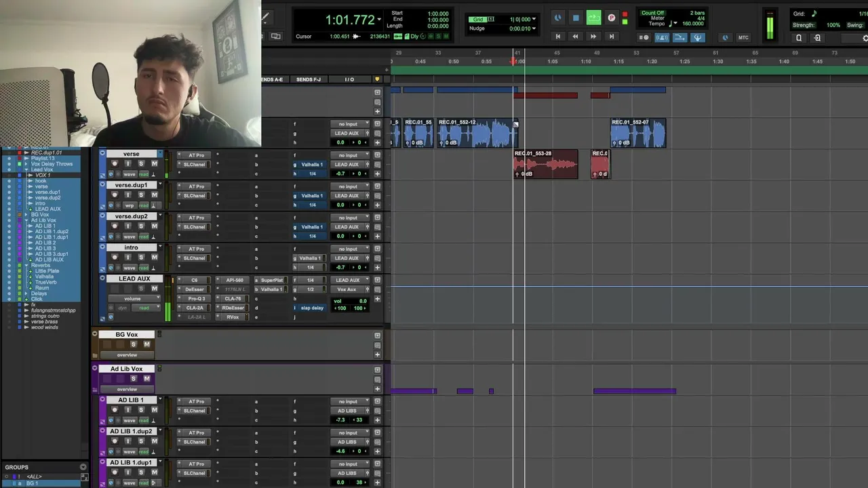Screen dimensions: 868x488
Task: Click the 1:15 mark on the timeline ruler
Action: coord(619,62)
